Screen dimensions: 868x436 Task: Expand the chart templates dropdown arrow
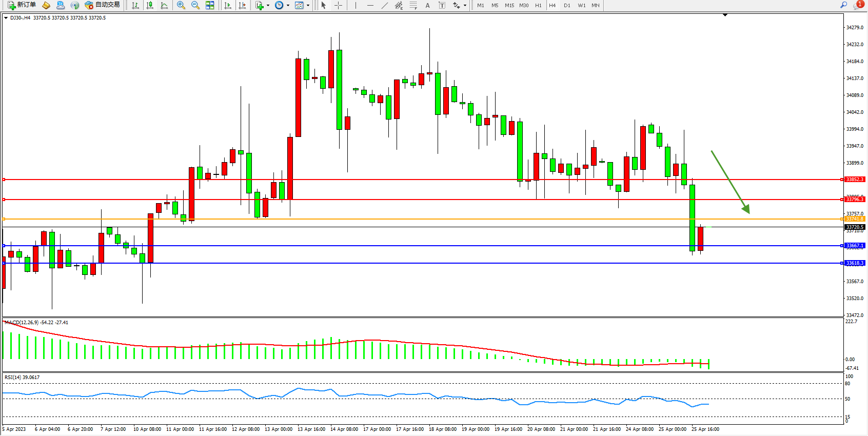tap(308, 6)
